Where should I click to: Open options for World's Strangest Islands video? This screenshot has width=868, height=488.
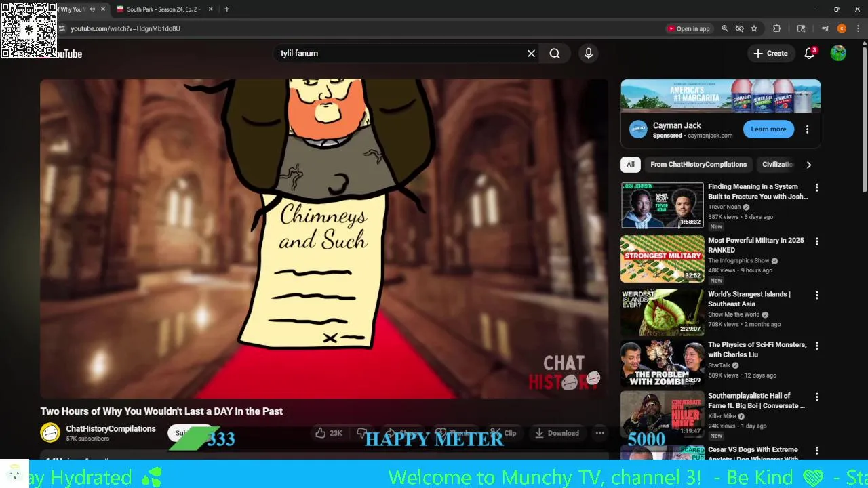point(816,296)
